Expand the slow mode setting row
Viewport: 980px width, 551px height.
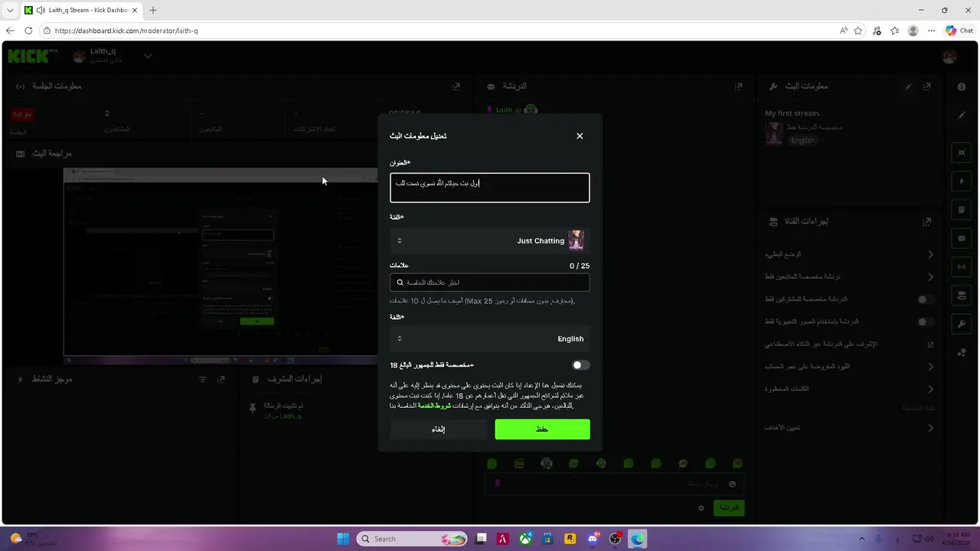850,254
